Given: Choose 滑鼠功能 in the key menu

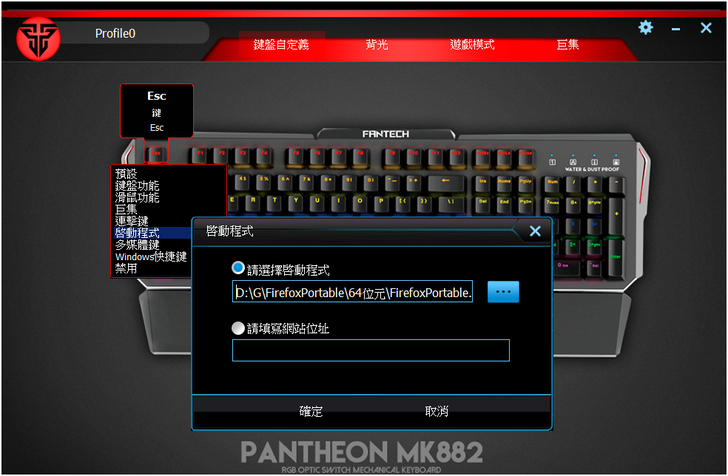Looking at the screenshot, I should click(x=137, y=197).
